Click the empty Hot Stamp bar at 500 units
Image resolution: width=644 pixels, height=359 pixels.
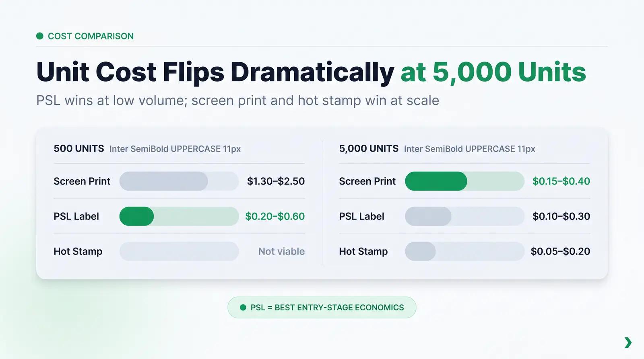(179, 251)
